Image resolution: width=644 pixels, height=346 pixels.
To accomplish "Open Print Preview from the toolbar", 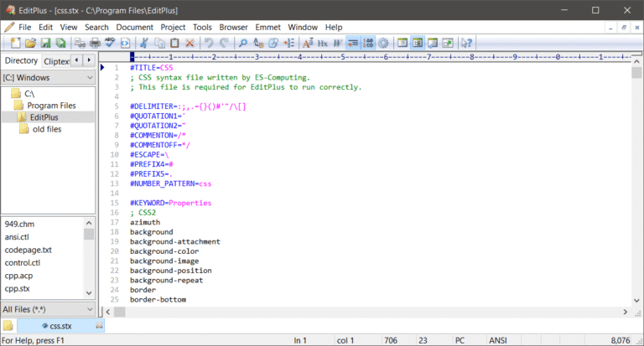I will point(80,43).
